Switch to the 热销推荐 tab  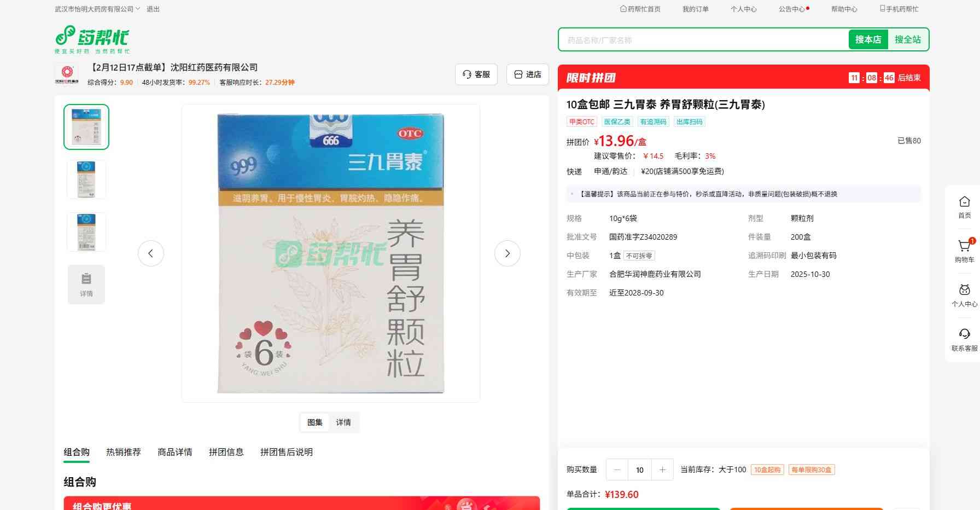[x=124, y=452]
